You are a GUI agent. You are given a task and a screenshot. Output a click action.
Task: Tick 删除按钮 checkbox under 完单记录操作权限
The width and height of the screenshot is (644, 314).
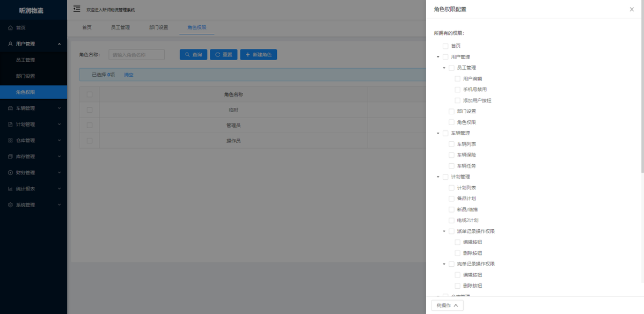pos(457,286)
